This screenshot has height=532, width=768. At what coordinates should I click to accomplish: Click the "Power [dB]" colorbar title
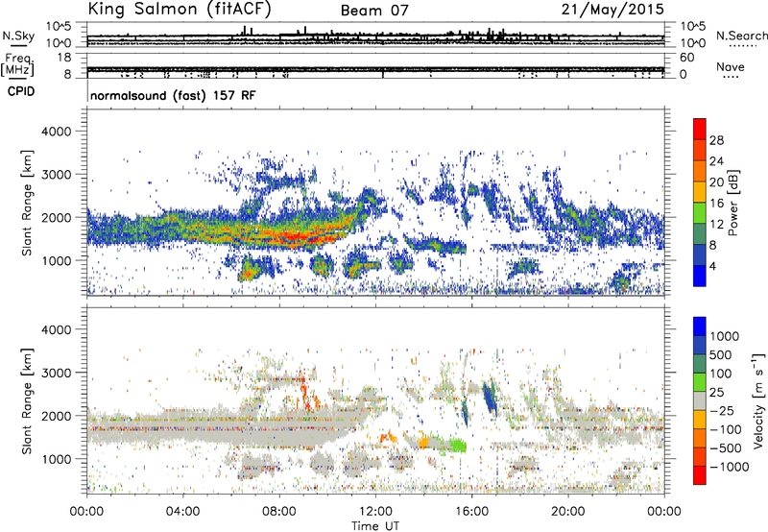coord(732,203)
